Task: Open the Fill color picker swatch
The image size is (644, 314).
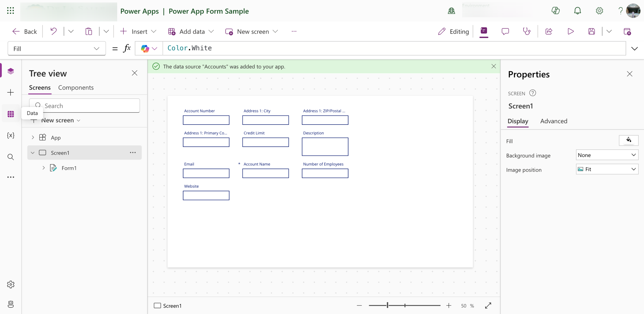Action: pyautogui.click(x=629, y=140)
